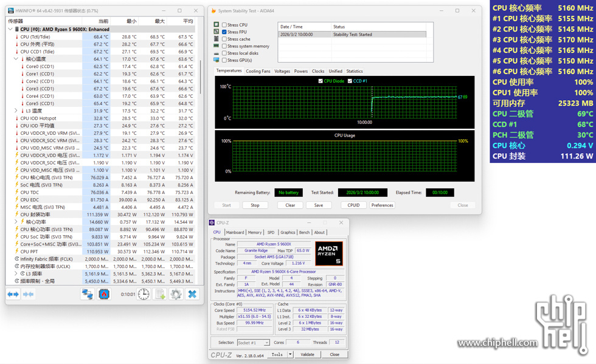Click the blue expand-columns arrows icon in HWiNFO
The width and height of the screenshot is (596, 364).
pos(13,294)
